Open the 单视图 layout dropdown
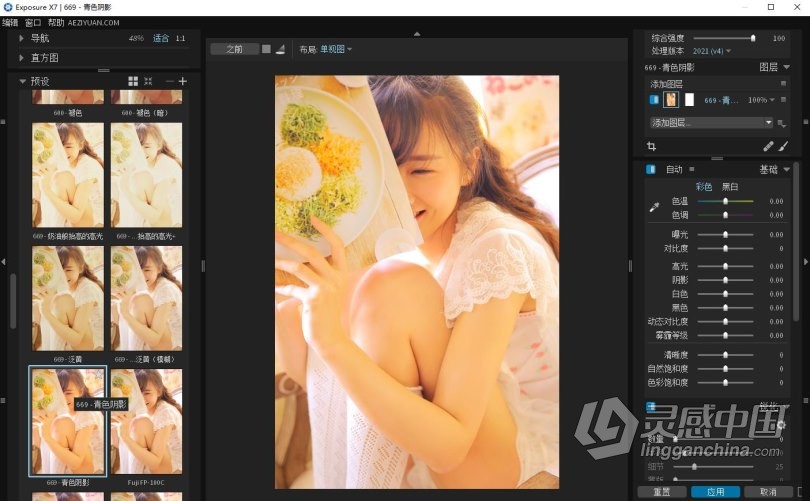Viewport: 810px width, 501px height. 336,49
